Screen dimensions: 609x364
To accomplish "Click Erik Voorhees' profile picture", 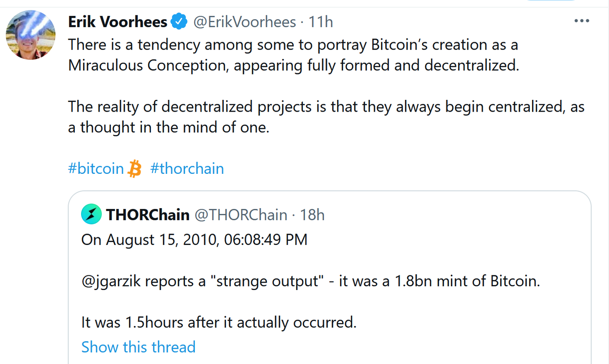I will point(31,35).
